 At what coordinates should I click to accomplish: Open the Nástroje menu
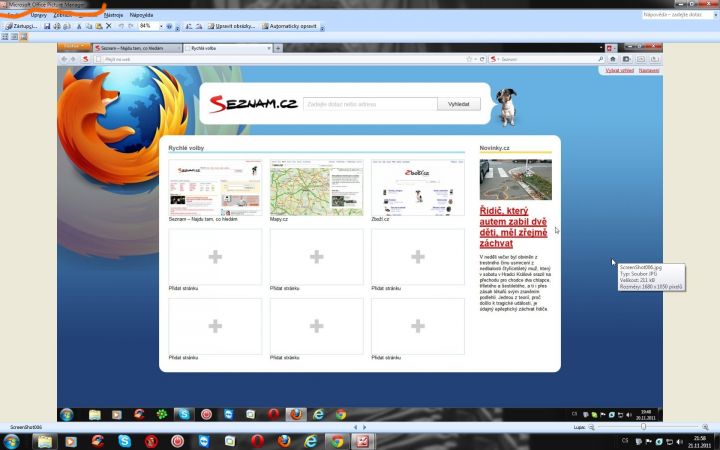point(113,15)
